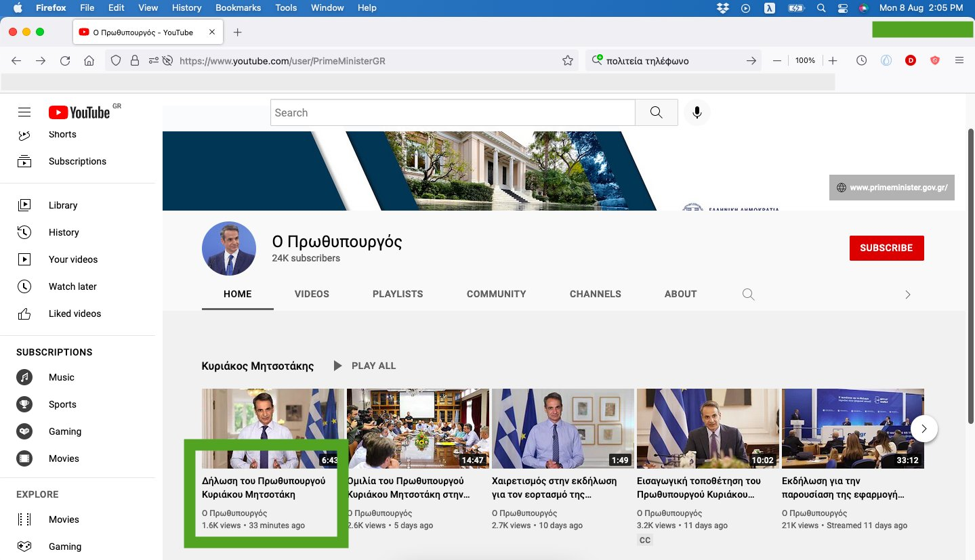This screenshot has width=975, height=560.
Task: Switch to the VIDEOS tab
Action: (312, 294)
